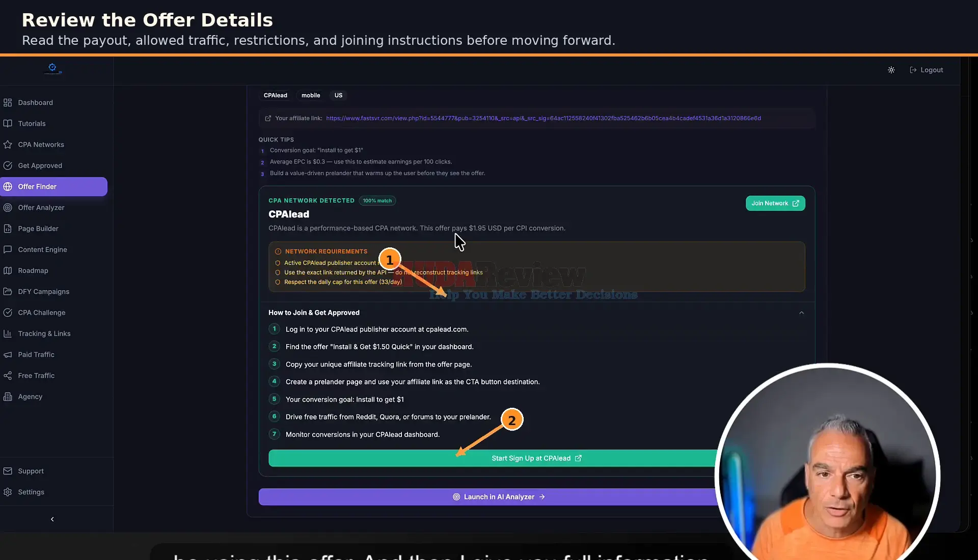Click the DFY Campaigns folder icon
This screenshot has height=560, width=978.
coord(8,291)
